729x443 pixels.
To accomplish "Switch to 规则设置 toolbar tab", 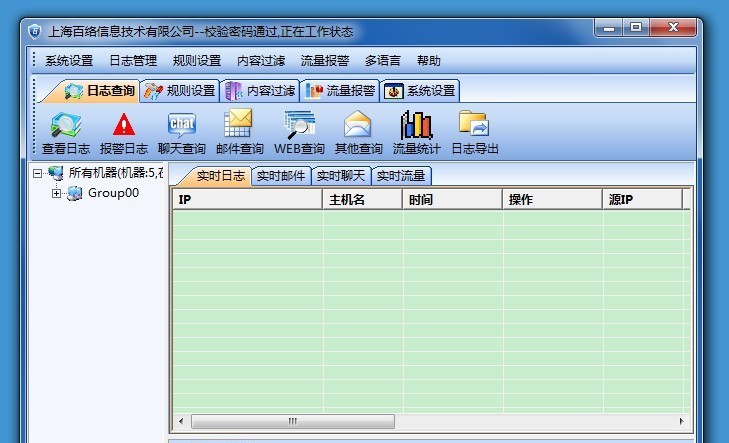I will [179, 90].
